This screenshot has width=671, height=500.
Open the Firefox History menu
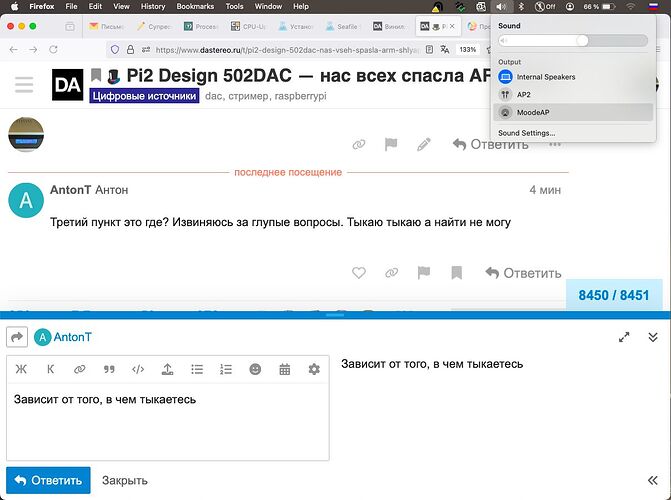pyautogui.click(x=153, y=6)
